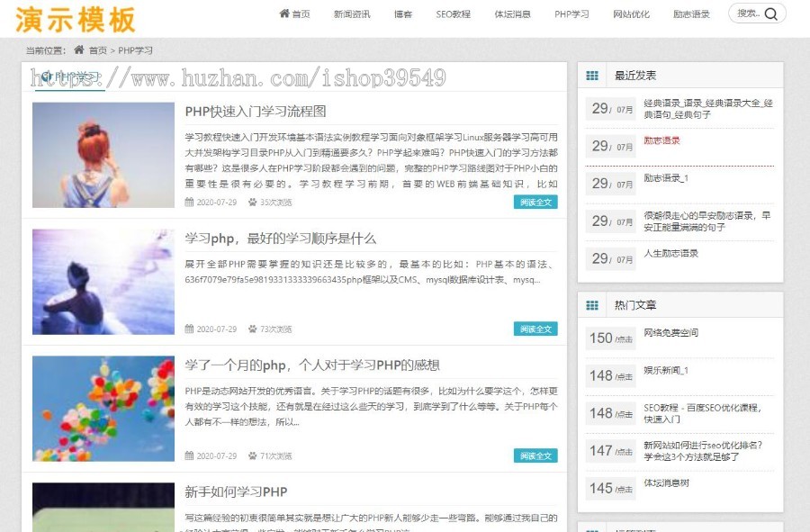Click the 热门文章 panel heading
The image size is (810, 532).
tap(634, 305)
